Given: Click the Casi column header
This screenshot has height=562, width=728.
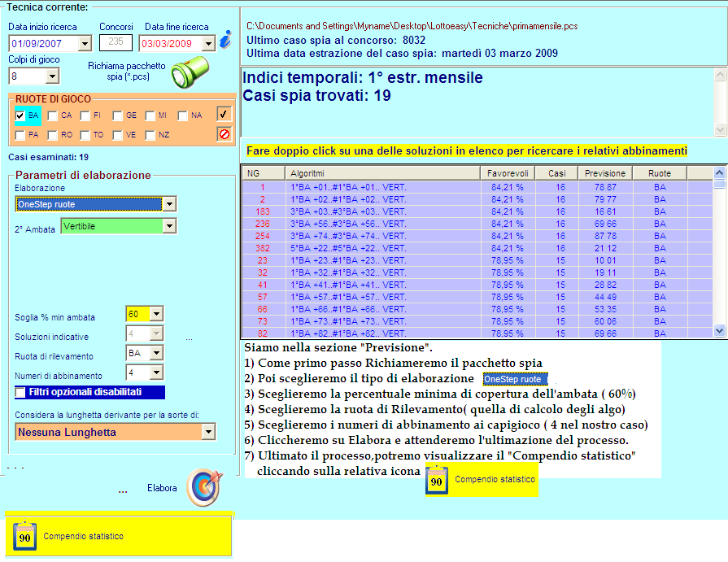Looking at the screenshot, I should [x=556, y=173].
